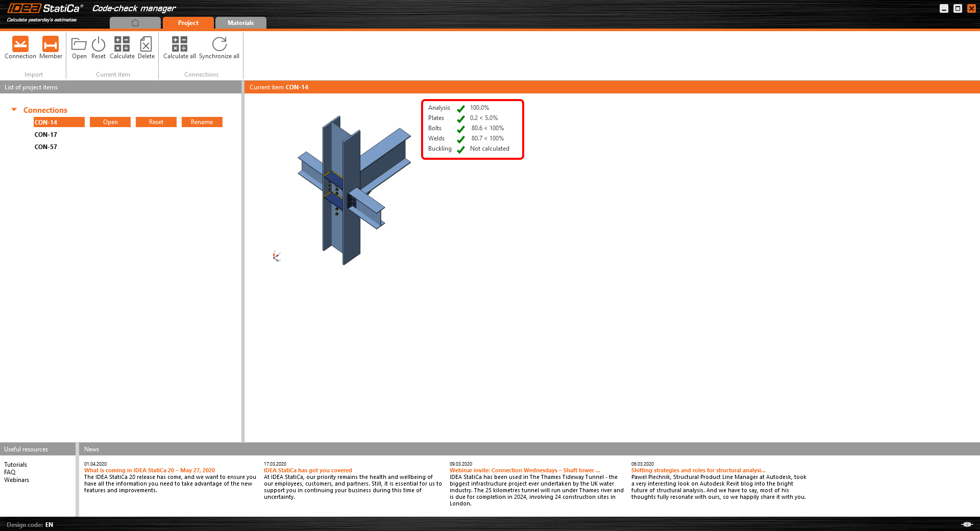This screenshot has height=531, width=980.
Task: Select connection CON-57 in the list
Action: 46,147
